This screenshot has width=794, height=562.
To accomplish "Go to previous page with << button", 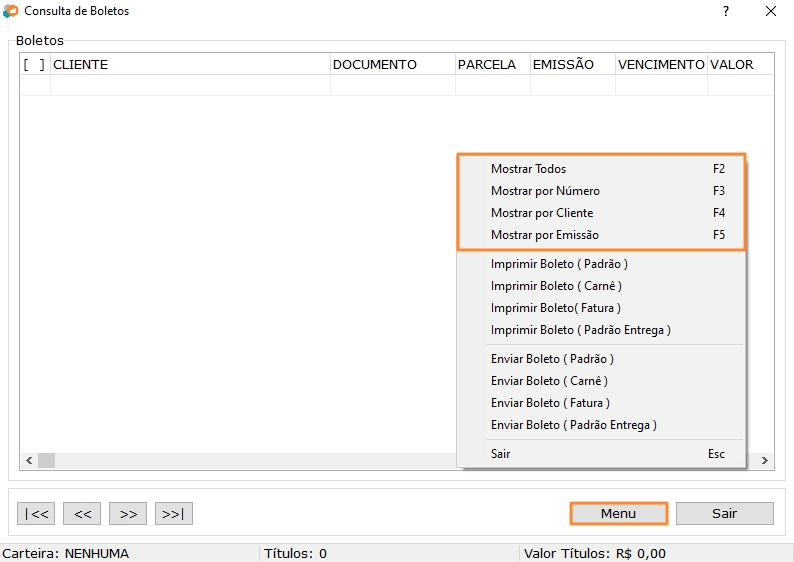I will tap(82, 514).
